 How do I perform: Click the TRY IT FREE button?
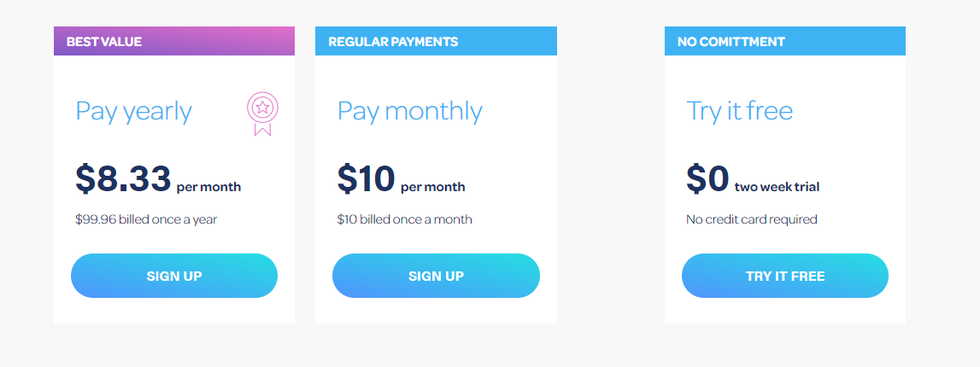785,276
